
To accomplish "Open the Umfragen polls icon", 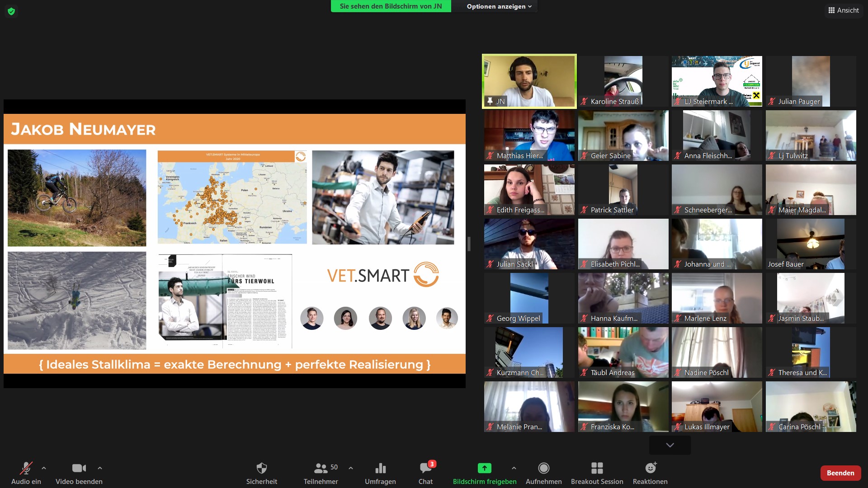I will click(x=380, y=469).
